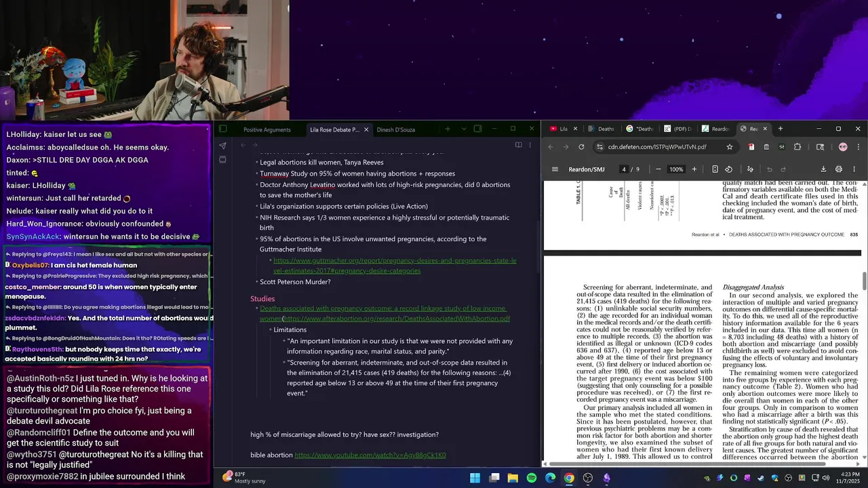Go back in Chrome
868x488 pixels.
click(551, 147)
